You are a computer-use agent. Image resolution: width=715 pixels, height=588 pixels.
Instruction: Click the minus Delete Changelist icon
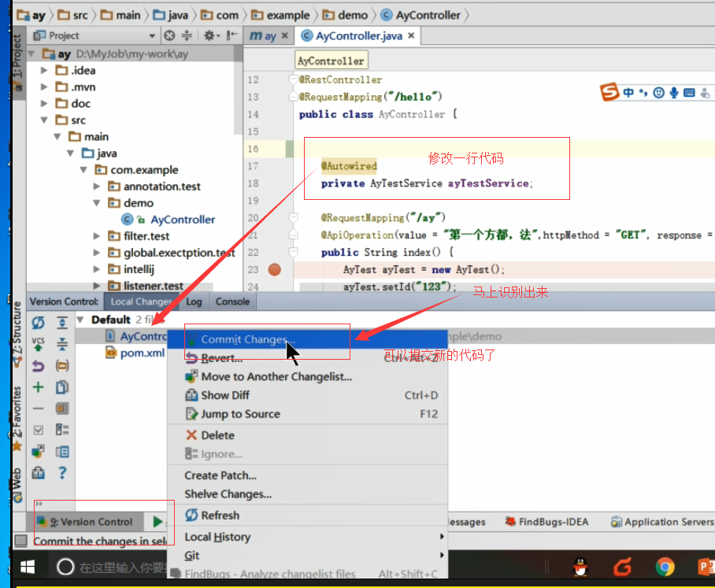[39, 409]
